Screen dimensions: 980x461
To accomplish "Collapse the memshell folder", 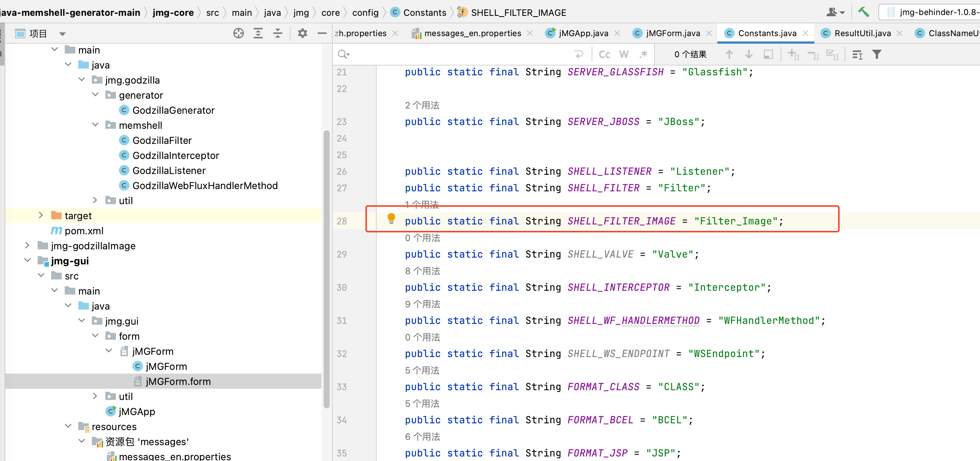I will [x=96, y=125].
